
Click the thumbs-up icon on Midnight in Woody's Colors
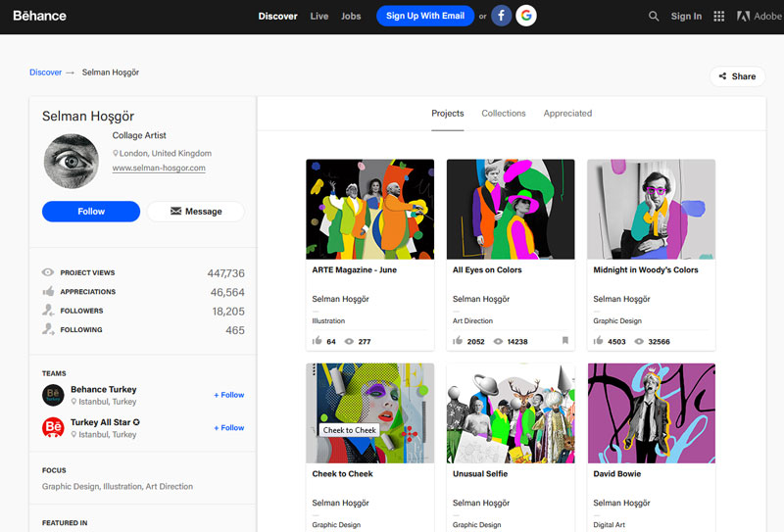coord(598,341)
